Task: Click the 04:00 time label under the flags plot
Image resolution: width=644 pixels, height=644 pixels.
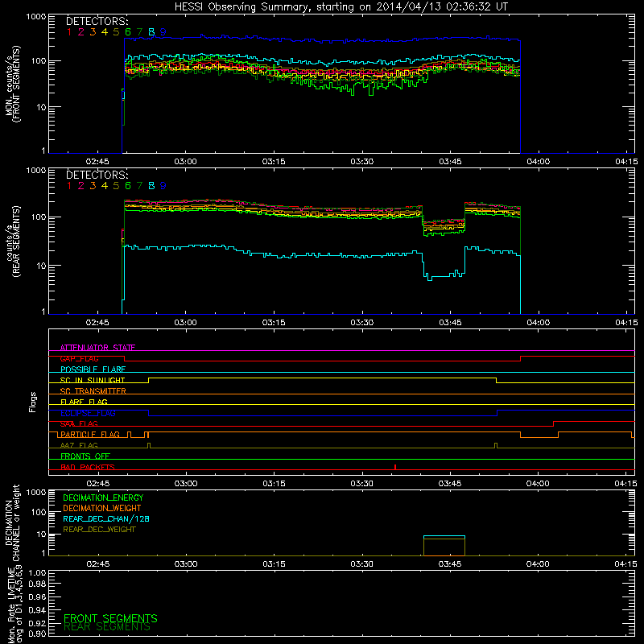Action: [x=538, y=484]
